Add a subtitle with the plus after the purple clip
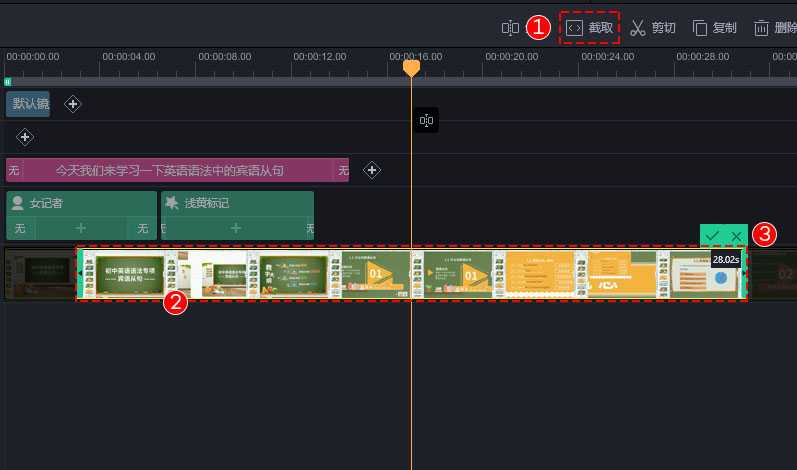797x470 pixels. 372,170
